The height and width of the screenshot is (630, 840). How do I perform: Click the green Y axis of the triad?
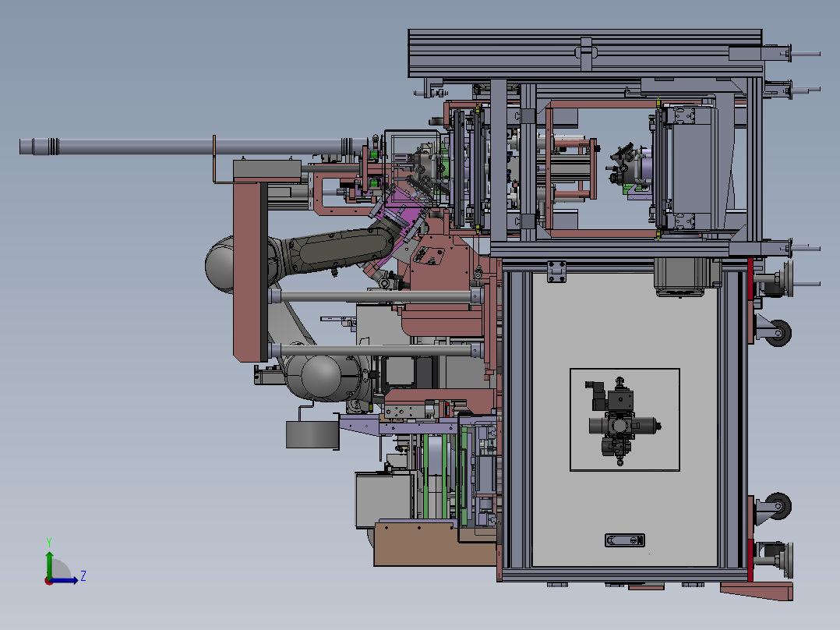pyautogui.click(x=49, y=564)
